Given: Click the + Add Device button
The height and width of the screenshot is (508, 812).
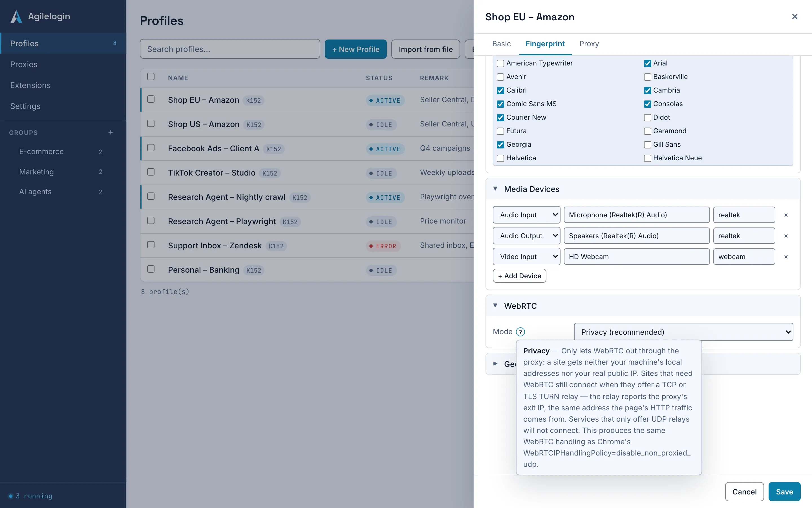Looking at the screenshot, I should (519, 276).
